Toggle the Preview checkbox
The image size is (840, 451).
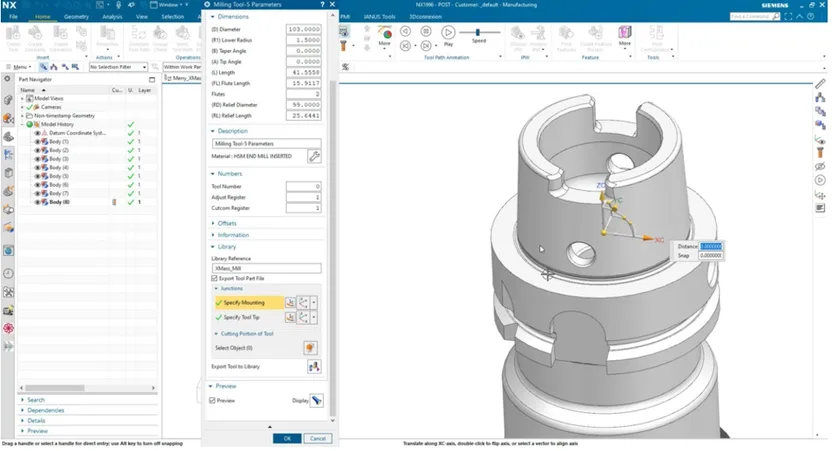click(213, 400)
